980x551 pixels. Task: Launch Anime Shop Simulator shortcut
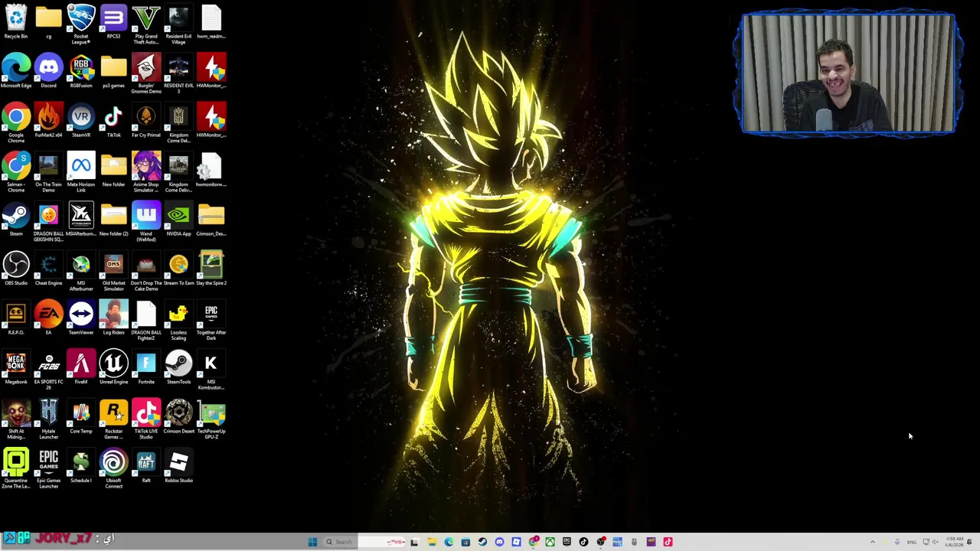point(145,172)
